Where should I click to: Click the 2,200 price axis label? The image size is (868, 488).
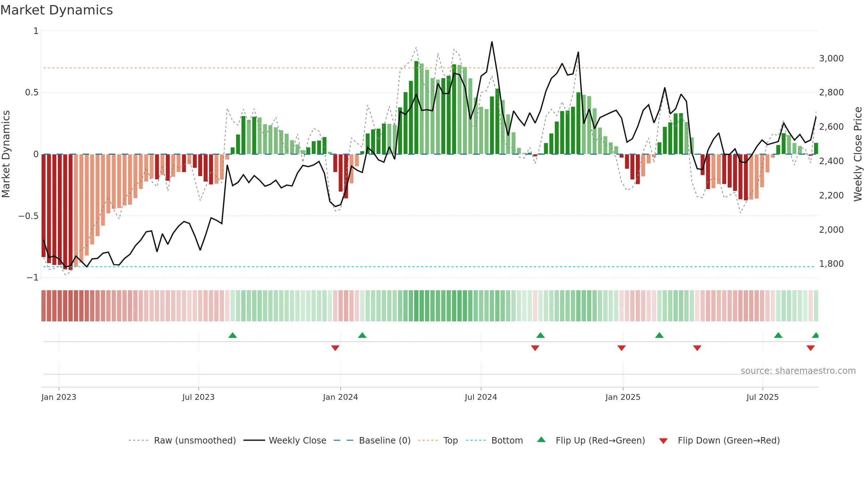click(831, 196)
